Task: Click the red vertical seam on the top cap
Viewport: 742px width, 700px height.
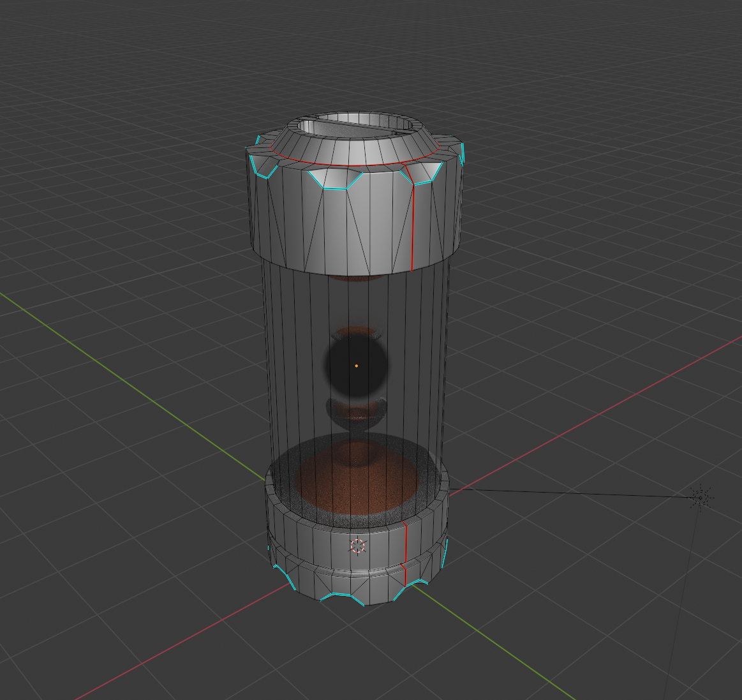Action: coord(412,223)
